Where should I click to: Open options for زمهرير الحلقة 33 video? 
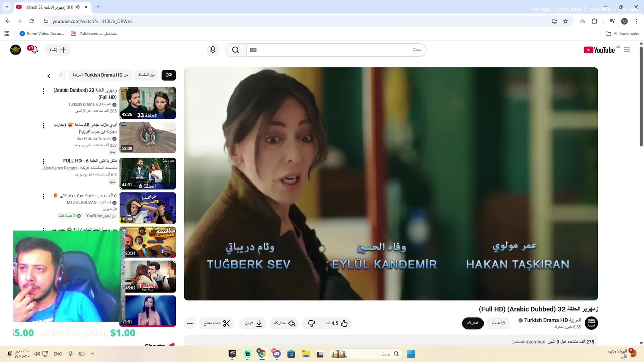click(x=43, y=91)
